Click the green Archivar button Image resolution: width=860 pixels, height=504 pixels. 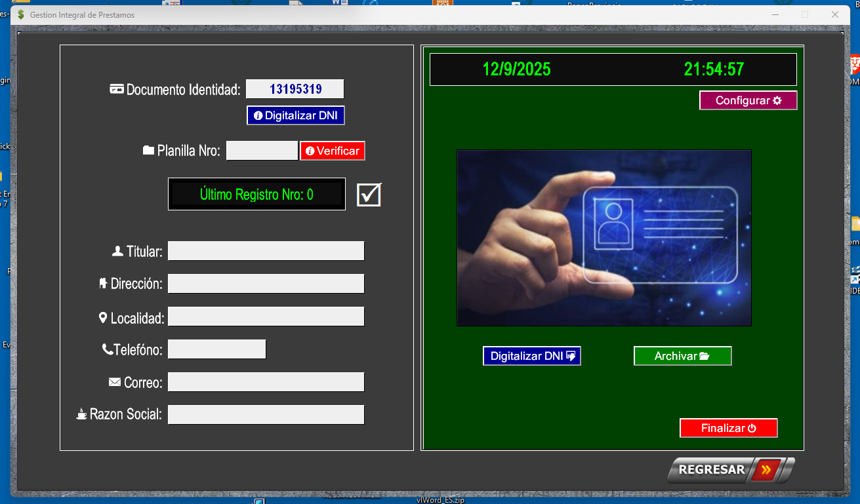point(682,356)
